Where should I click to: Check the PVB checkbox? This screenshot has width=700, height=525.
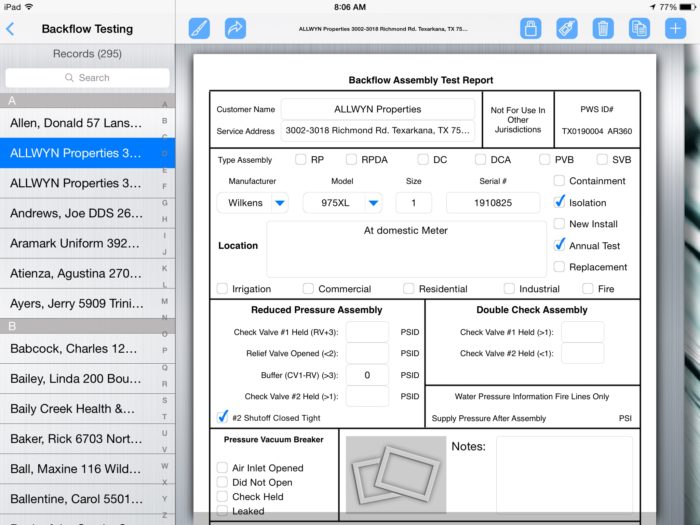[x=545, y=159]
